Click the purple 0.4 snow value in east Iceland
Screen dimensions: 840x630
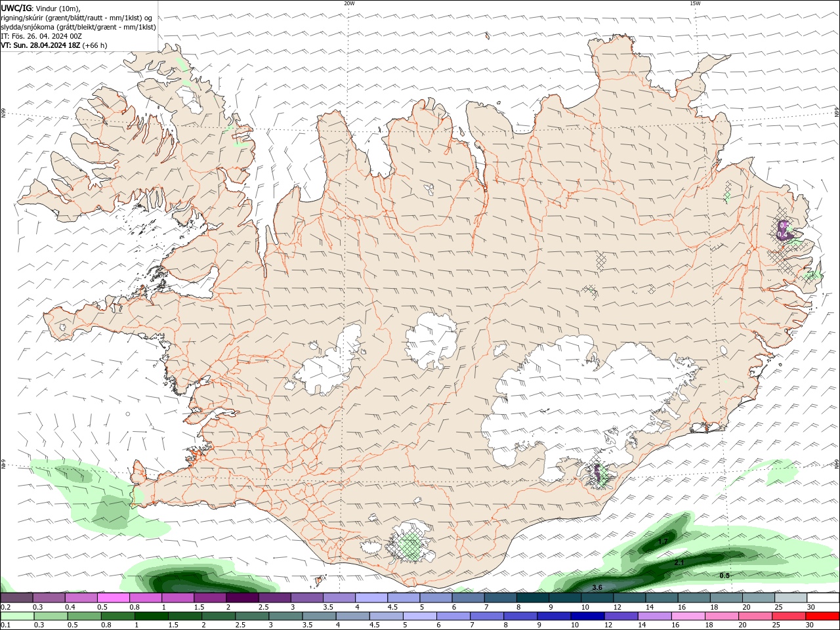782,234
